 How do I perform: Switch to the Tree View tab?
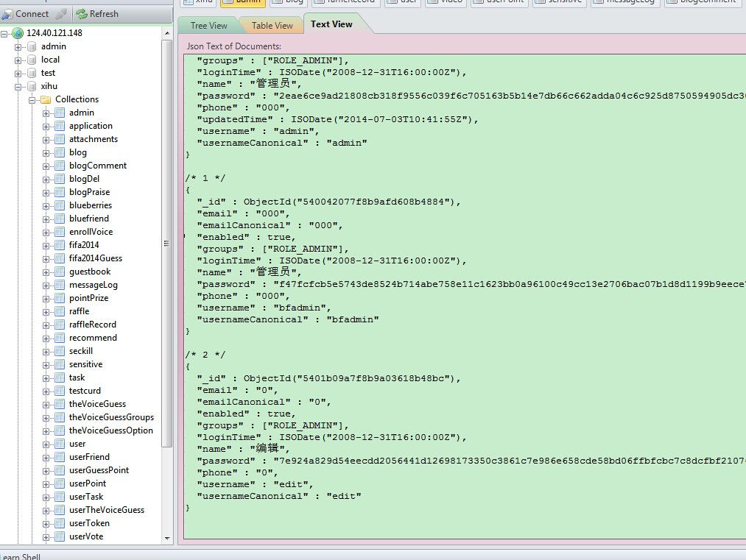click(209, 26)
